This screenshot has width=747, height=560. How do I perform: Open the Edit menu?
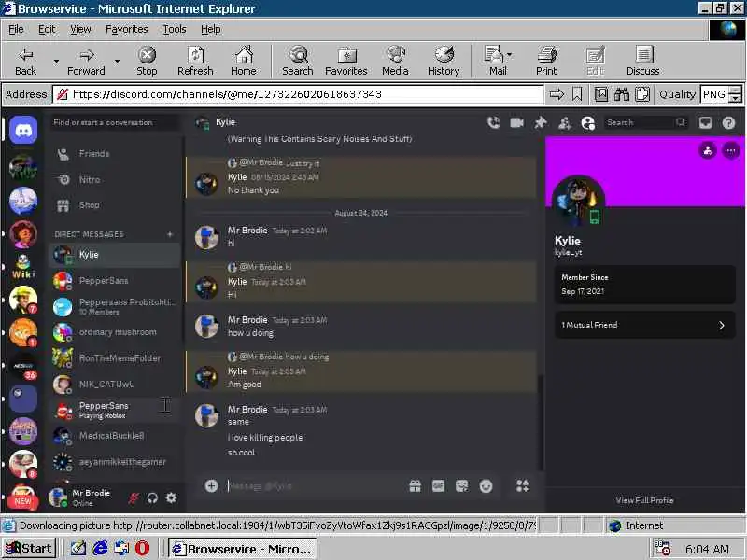47,29
